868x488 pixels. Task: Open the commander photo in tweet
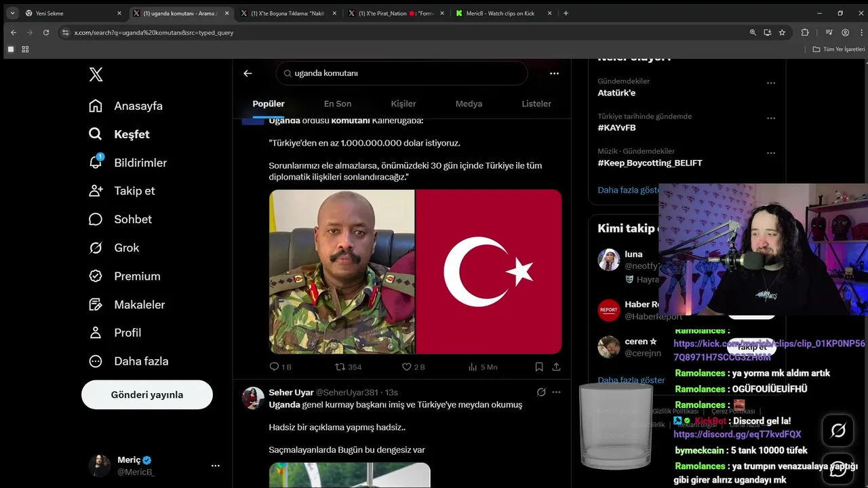tap(342, 272)
